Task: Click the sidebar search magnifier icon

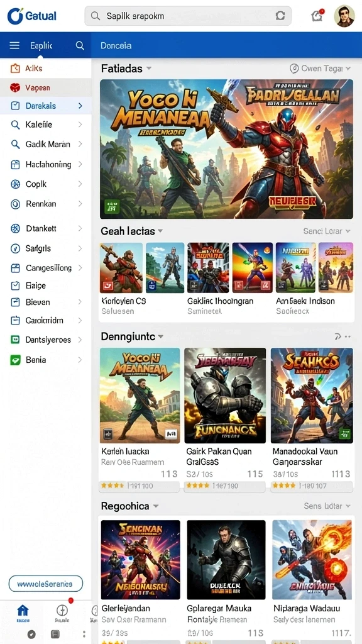Action: click(x=80, y=45)
